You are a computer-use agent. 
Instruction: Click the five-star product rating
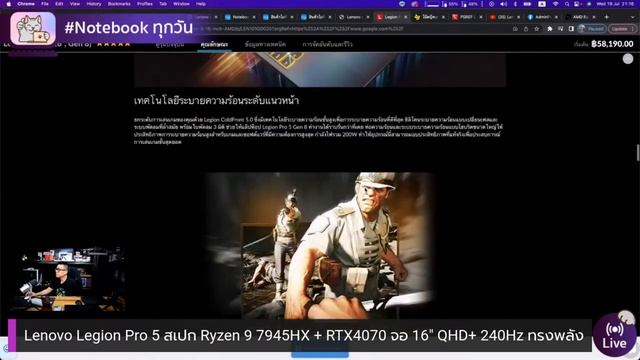click(113, 44)
